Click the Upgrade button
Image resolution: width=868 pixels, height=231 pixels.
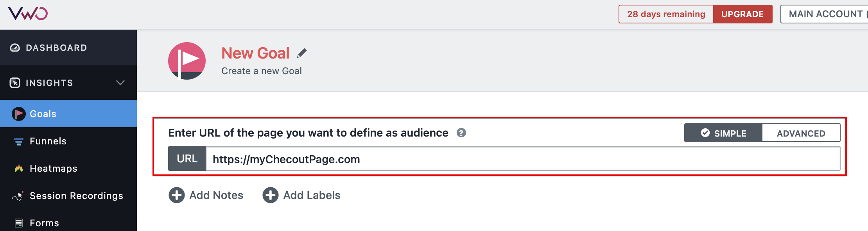point(742,14)
